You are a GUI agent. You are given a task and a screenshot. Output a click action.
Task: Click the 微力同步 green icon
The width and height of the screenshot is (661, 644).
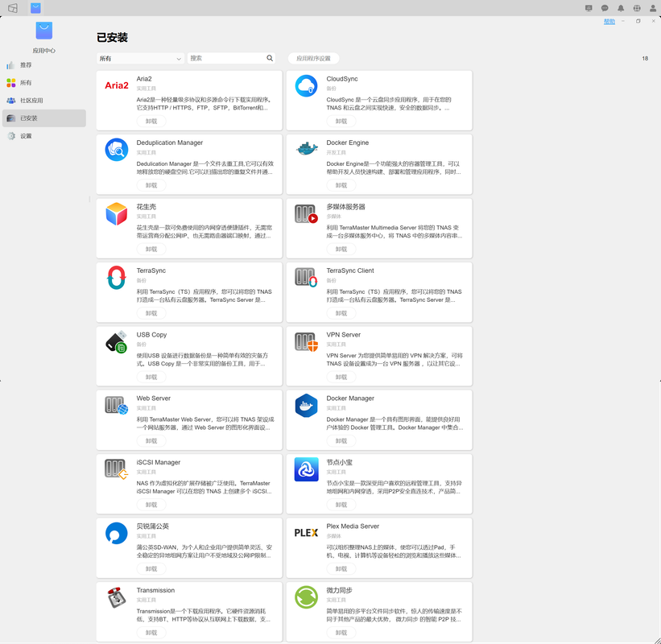point(306,597)
